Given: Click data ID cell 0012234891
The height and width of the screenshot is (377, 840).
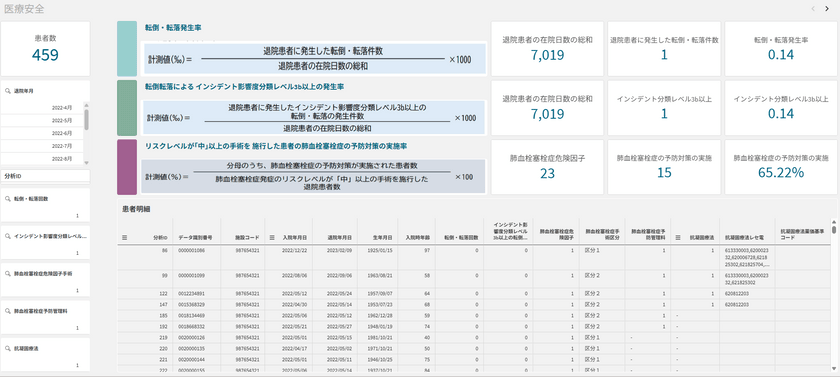Looking at the screenshot, I should (x=191, y=293).
